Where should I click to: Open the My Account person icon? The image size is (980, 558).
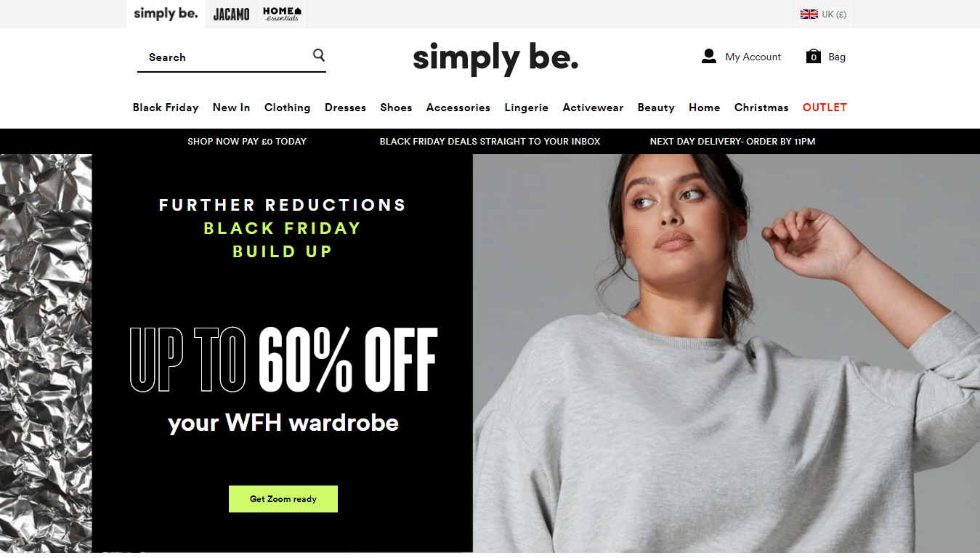click(709, 57)
